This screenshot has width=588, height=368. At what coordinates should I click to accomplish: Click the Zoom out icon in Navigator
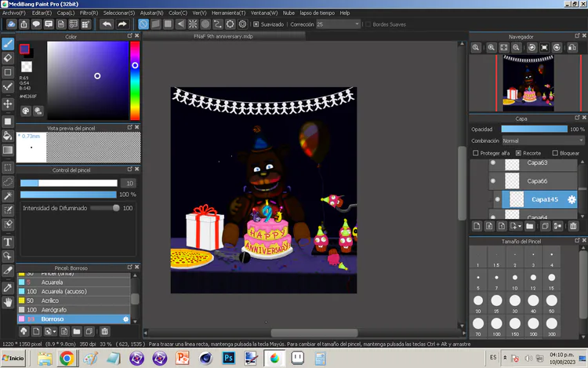click(516, 48)
